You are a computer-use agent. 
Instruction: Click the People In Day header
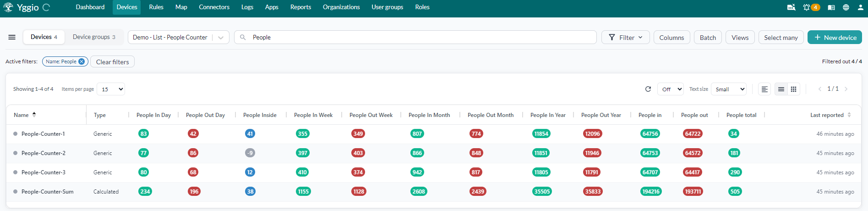click(153, 115)
